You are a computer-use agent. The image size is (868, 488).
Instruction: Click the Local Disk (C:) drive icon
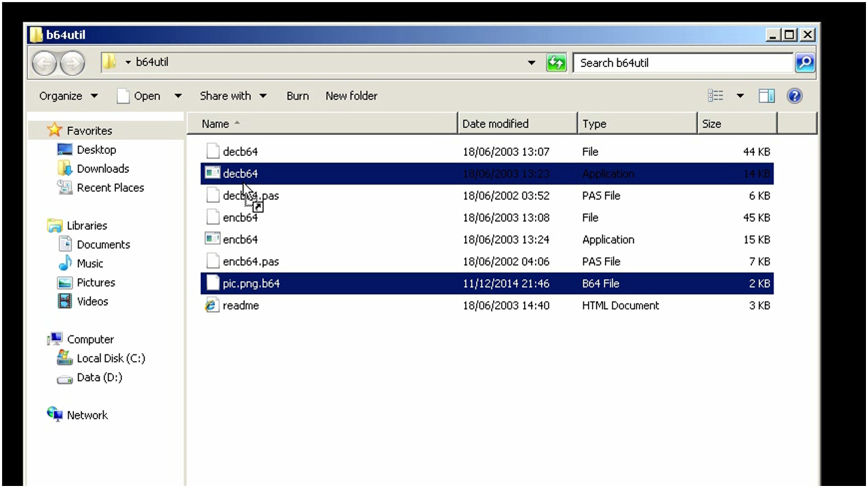[x=65, y=358]
